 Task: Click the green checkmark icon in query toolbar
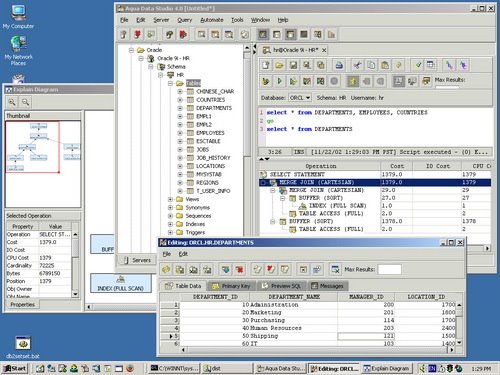418,65
